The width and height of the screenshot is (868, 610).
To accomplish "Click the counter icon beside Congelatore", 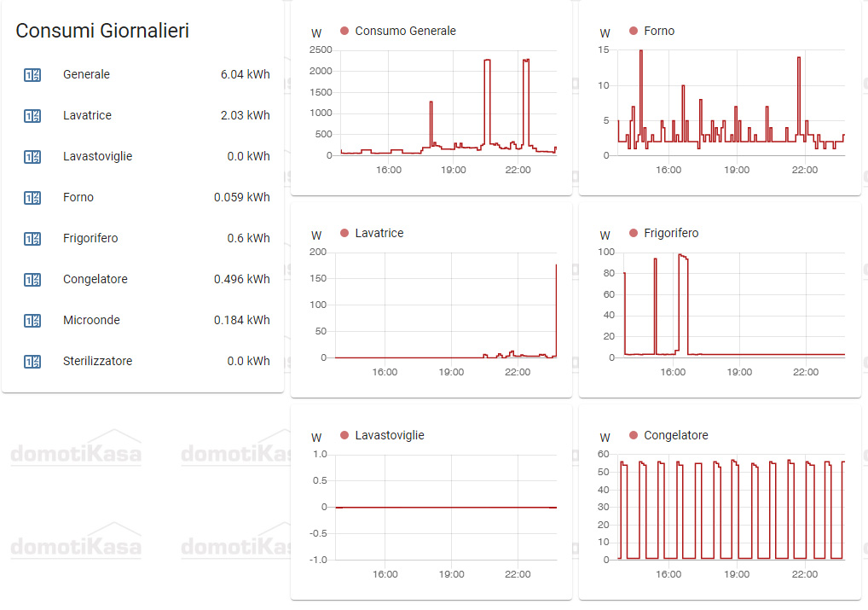I will pyautogui.click(x=32, y=280).
